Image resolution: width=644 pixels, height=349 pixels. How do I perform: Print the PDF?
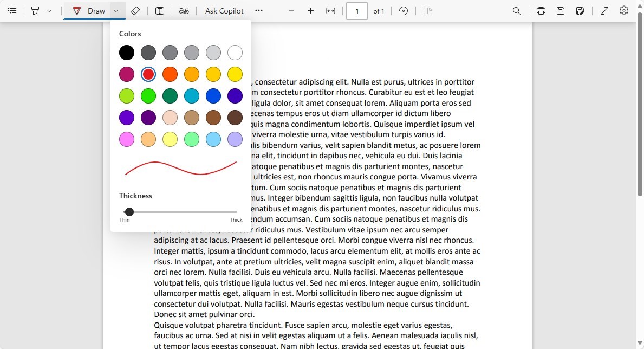(541, 10)
